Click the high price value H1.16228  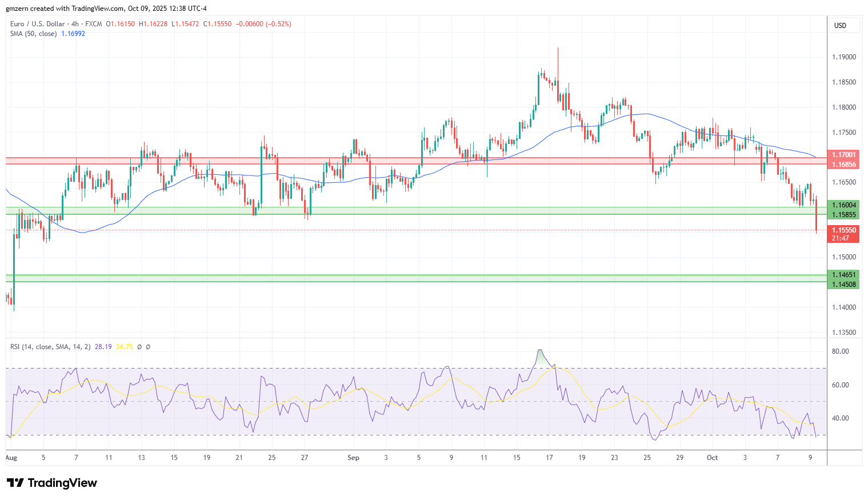(153, 24)
